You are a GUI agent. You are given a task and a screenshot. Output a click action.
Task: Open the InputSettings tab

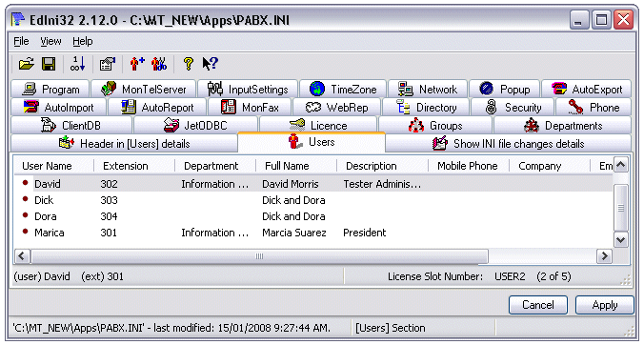tap(248, 89)
